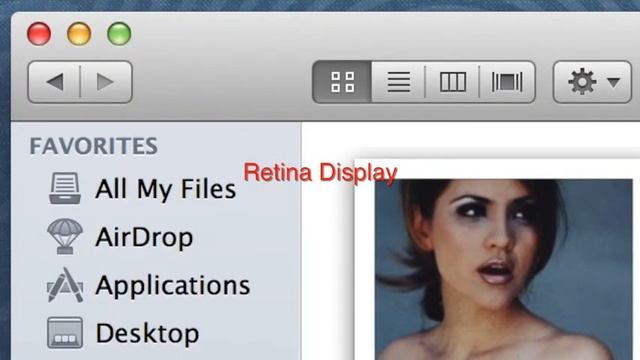Image resolution: width=640 pixels, height=360 pixels.
Task: Open Desktop from the sidebar label
Action: click(147, 334)
